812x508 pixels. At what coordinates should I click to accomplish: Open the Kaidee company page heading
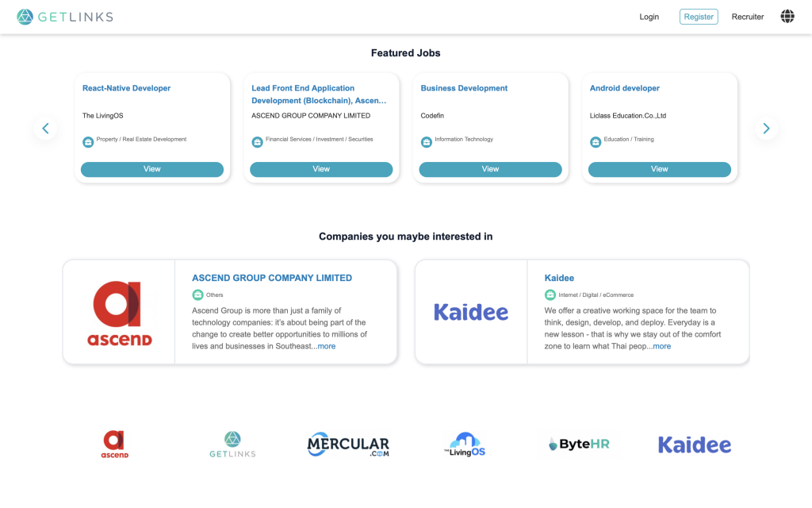pos(559,278)
